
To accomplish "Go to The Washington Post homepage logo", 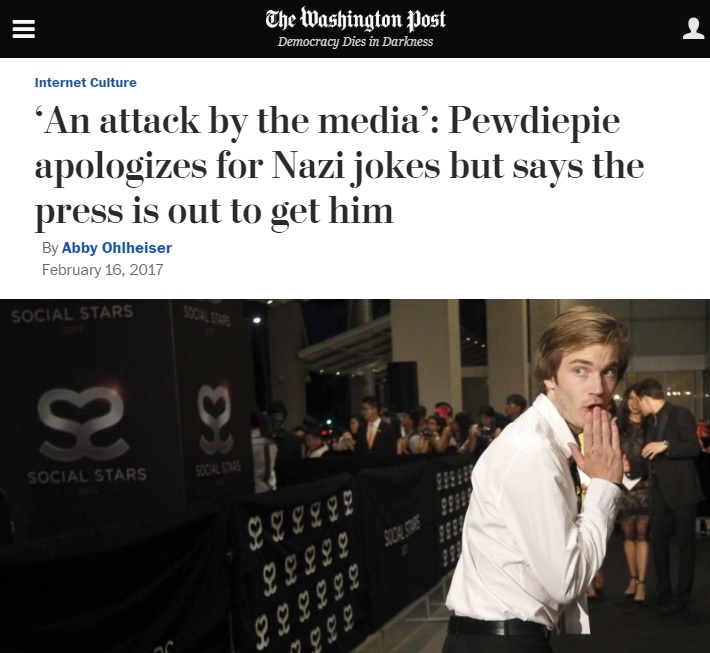I will point(355,19).
